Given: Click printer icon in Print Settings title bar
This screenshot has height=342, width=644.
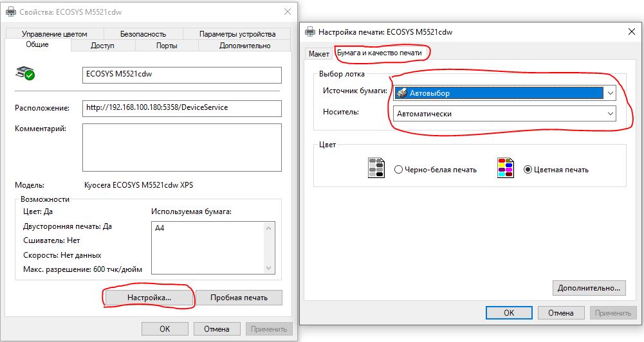Looking at the screenshot, I should 310,32.
